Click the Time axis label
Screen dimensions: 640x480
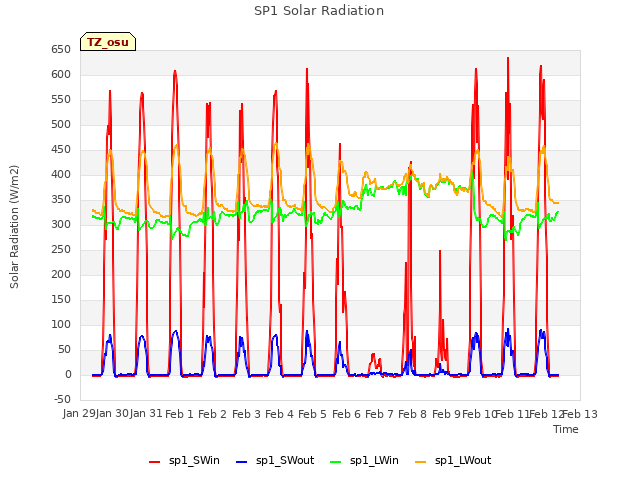[x=566, y=429]
